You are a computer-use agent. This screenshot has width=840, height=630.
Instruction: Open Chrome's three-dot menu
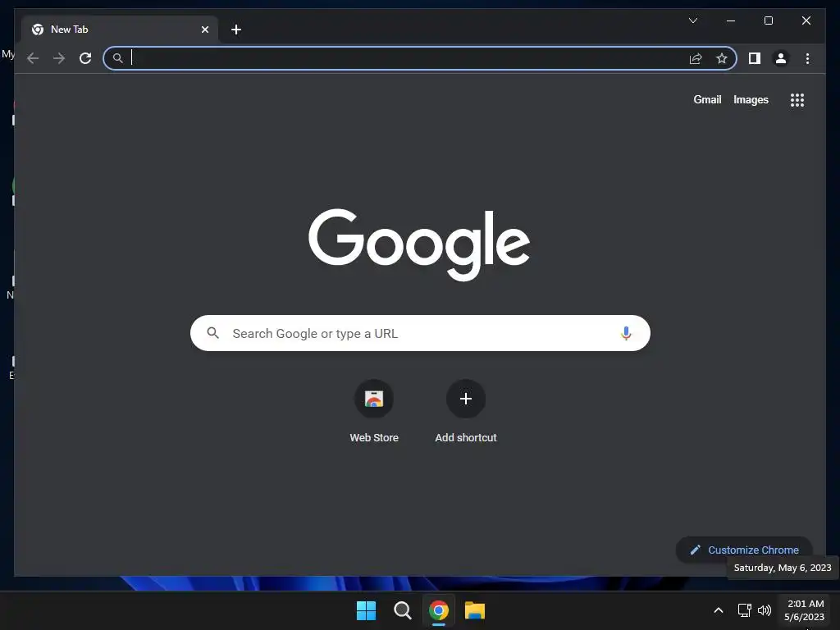point(807,58)
